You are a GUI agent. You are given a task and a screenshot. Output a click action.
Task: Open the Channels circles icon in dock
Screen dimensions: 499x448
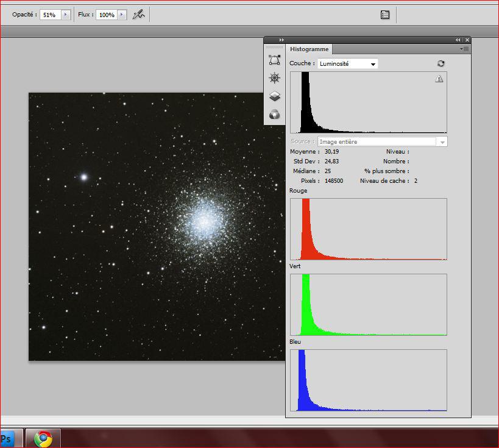point(275,115)
